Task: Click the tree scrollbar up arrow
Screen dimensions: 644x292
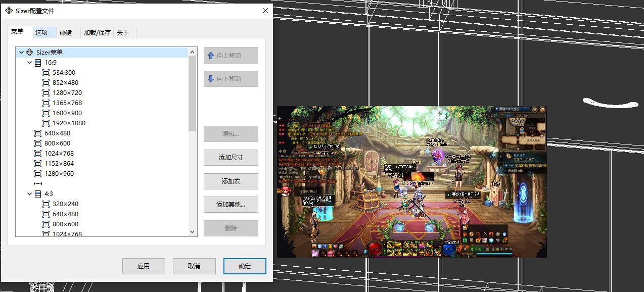Action: pos(192,52)
